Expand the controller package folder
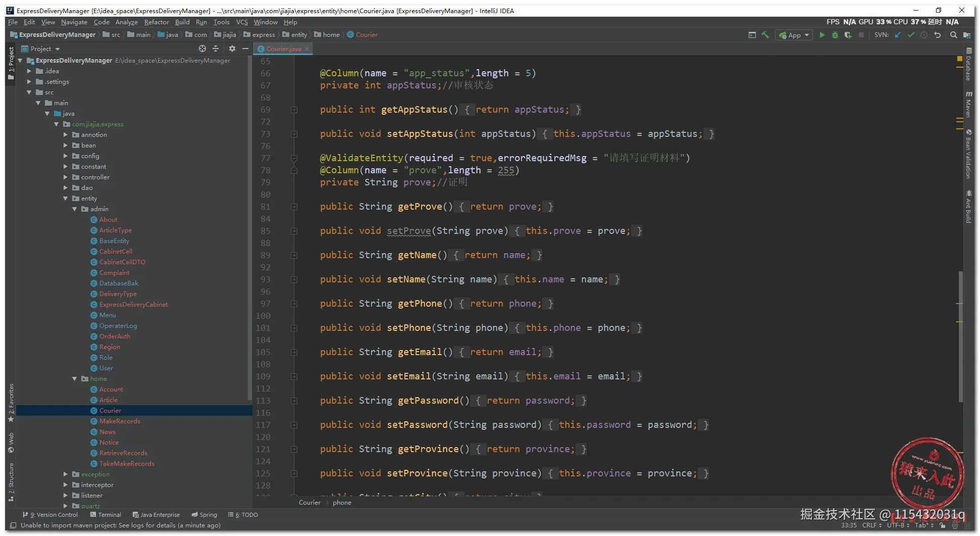This screenshot has width=980, height=536. tap(66, 177)
